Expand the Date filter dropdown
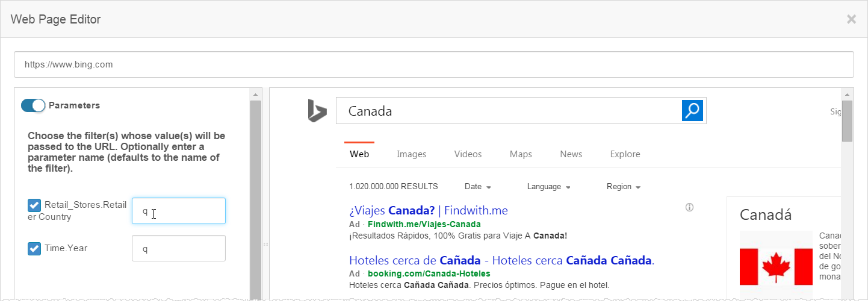Screen dimensions: 868x303 (x=478, y=187)
